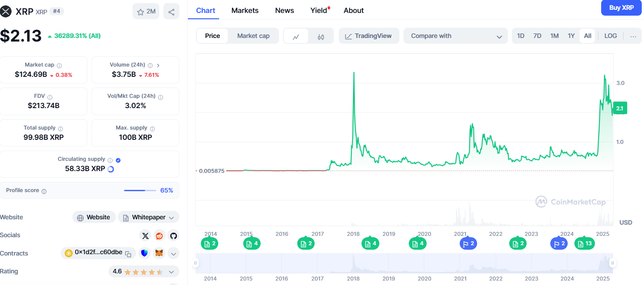Viewport: 644px width, 285px height.
Task: Switch to candlestick chart view
Action: [321, 35]
